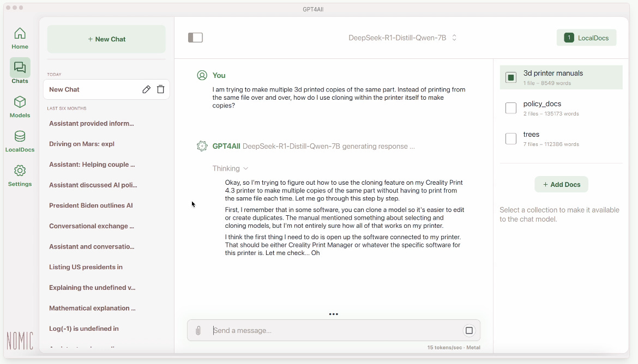Open the Settings gear in sidebar
The image size is (638, 364).
coord(20,175)
